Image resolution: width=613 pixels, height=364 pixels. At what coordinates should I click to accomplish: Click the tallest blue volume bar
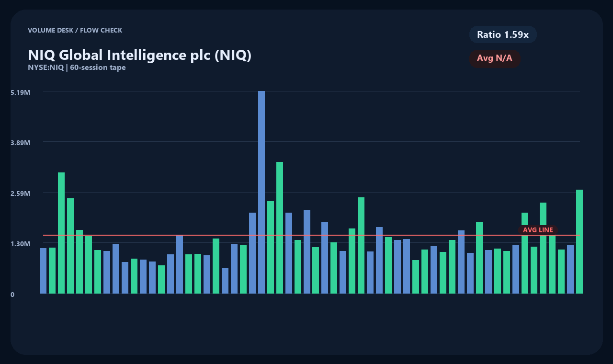[261, 192]
